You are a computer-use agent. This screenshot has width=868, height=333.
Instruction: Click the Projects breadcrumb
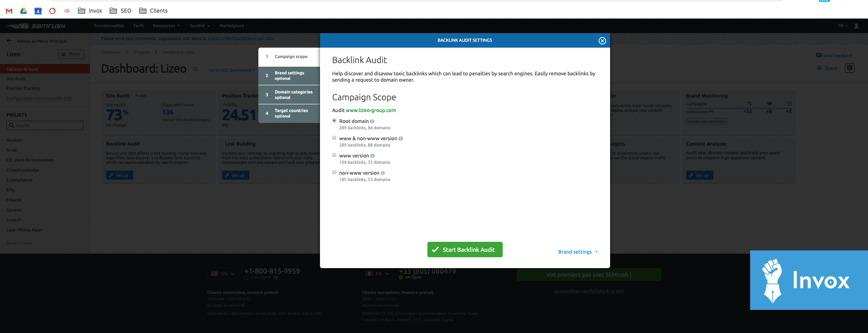pos(142,52)
